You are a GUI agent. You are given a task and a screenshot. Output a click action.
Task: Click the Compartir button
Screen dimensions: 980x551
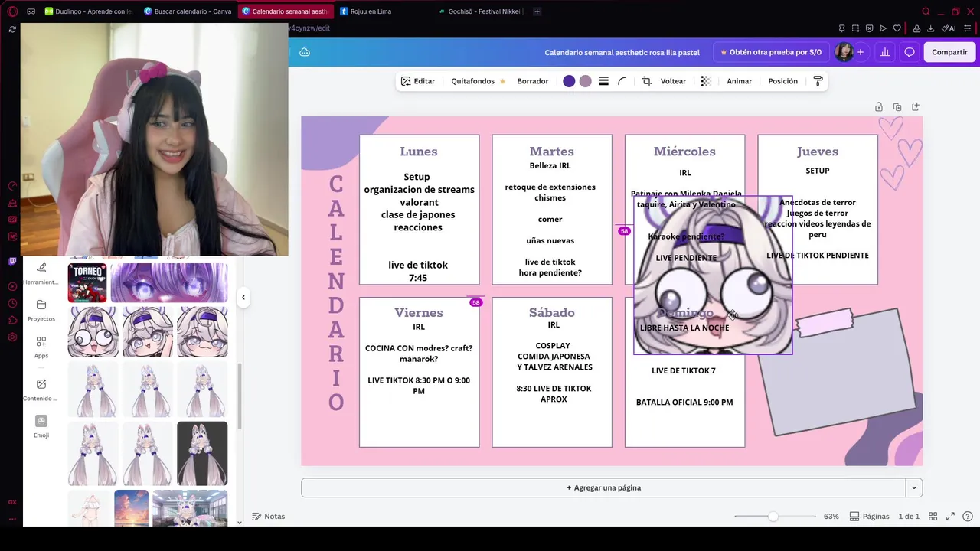pyautogui.click(x=949, y=52)
